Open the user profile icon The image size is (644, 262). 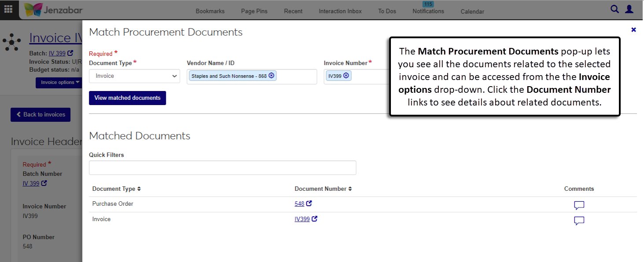tap(629, 9)
